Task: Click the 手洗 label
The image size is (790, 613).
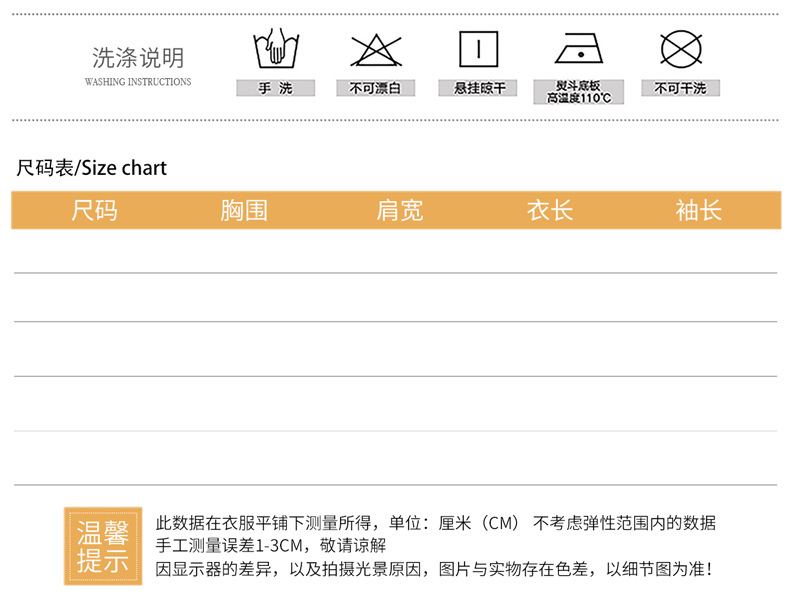Action: click(x=276, y=88)
